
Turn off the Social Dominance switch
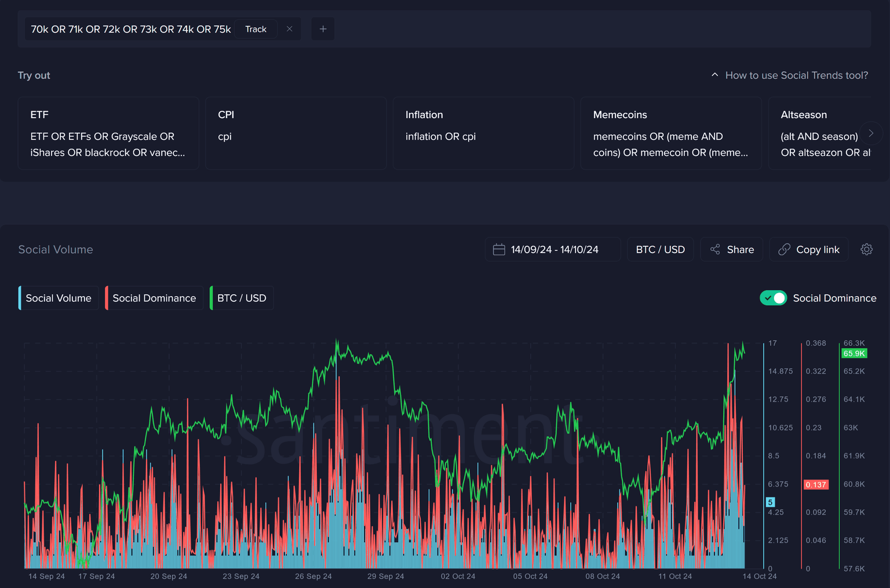[x=773, y=298]
